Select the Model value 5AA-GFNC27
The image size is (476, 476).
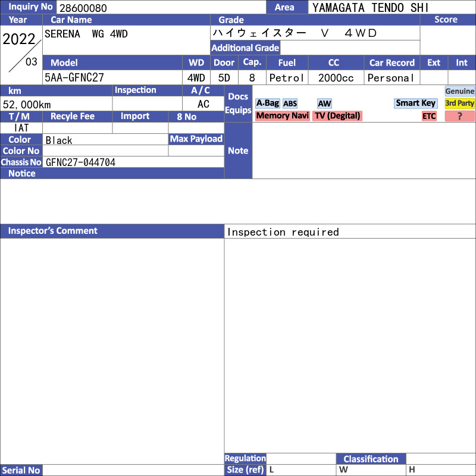click(x=112, y=77)
